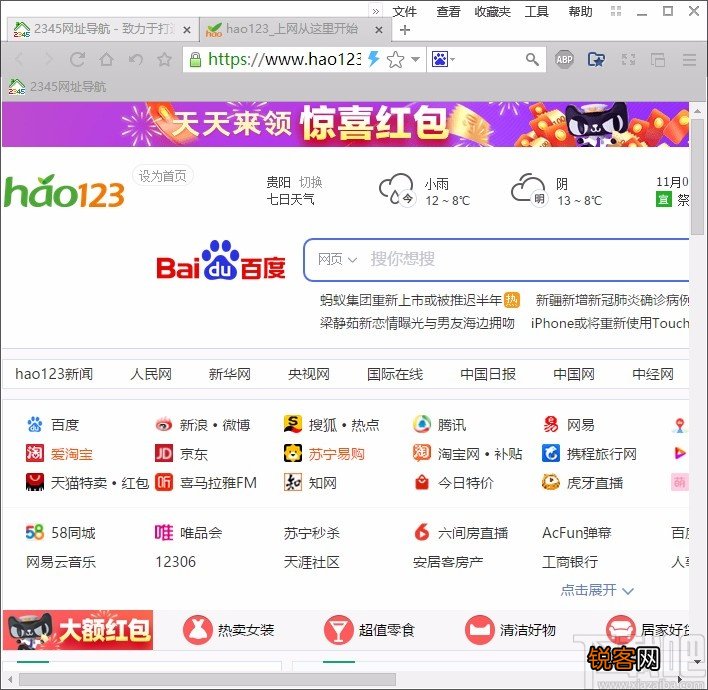Click the 12306 link

click(176, 562)
